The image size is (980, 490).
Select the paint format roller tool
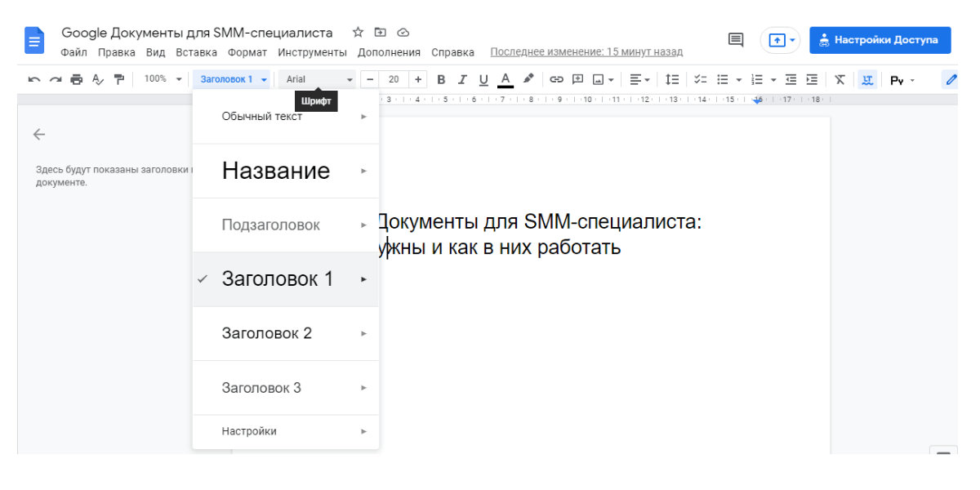(119, 79)
